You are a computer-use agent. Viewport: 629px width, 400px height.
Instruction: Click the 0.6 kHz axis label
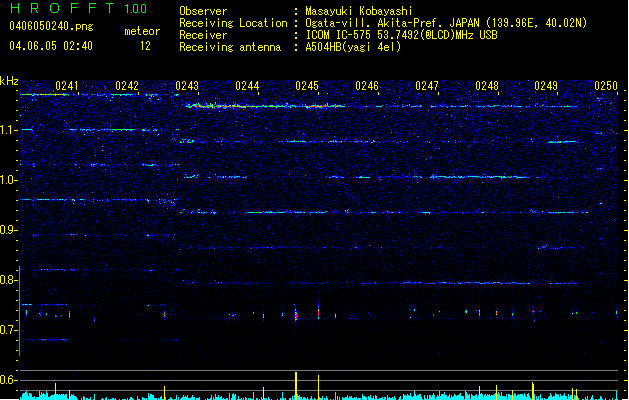tap(8, 380)
